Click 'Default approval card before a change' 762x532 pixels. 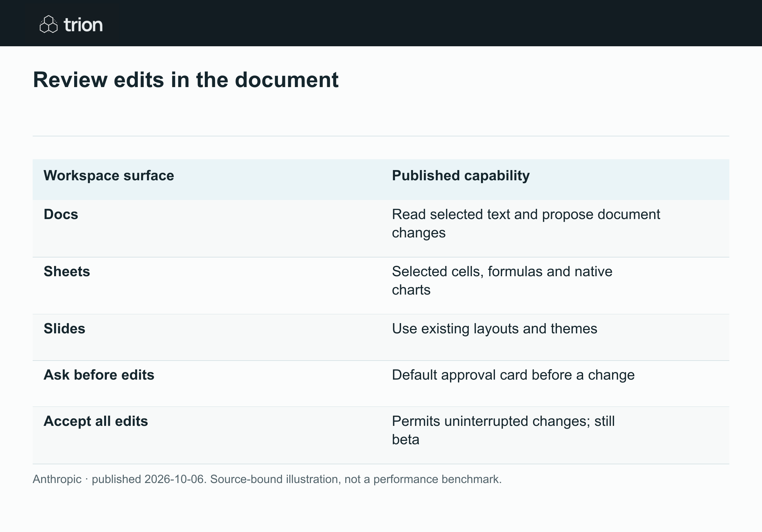click(x=513, y=375)
